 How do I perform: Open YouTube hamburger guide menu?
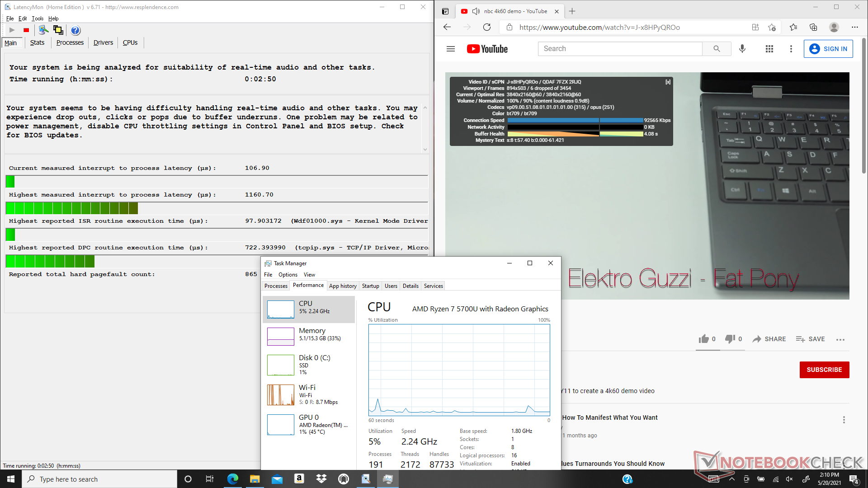point(450,49)
